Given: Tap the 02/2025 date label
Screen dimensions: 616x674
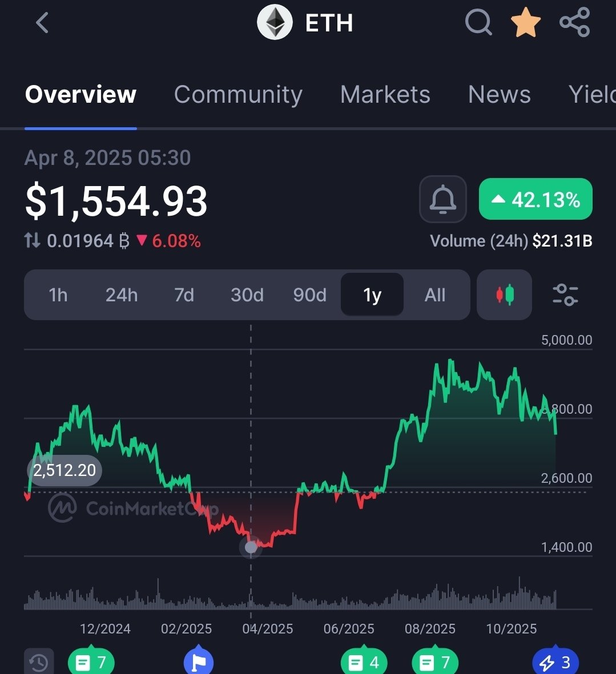Looking at the screenshot, I should coord(187,629).
